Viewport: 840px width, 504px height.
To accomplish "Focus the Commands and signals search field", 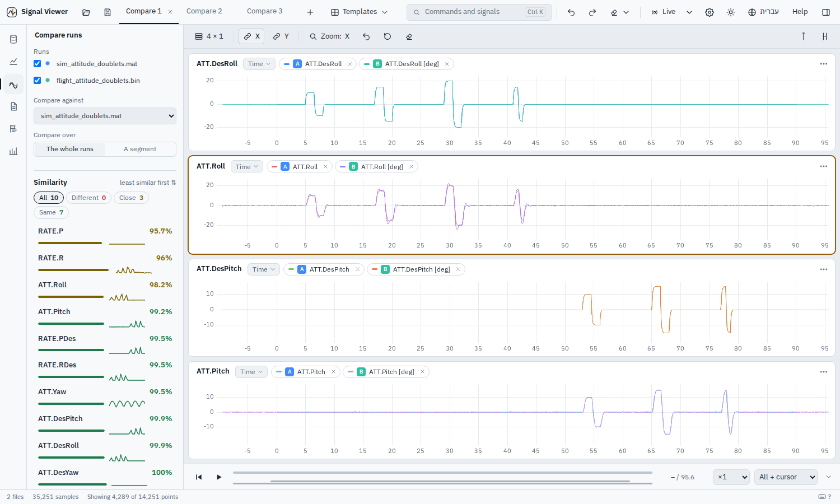I will 479,12.
